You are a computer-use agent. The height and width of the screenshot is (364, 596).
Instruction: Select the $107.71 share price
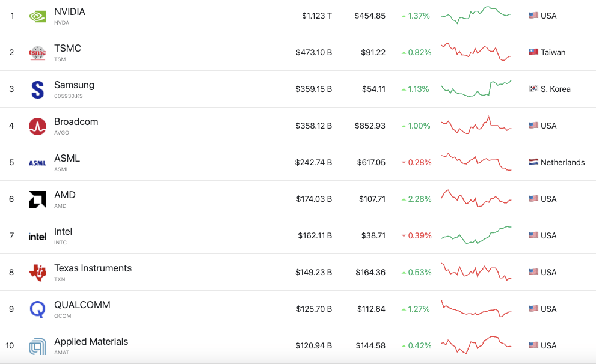[372, 199]
